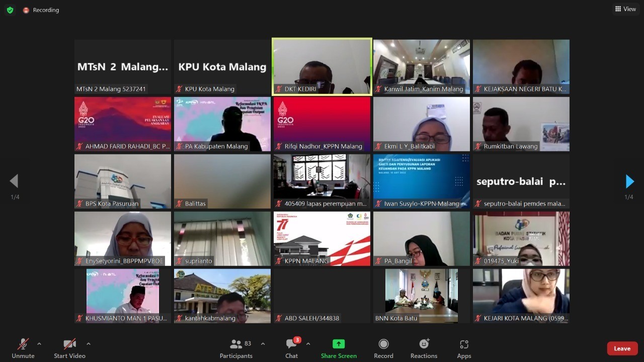Image resolution: width=644 pixels, height=362 pixels.
Task: Expand the Participants options caret
Action: (x=263, y=344)
